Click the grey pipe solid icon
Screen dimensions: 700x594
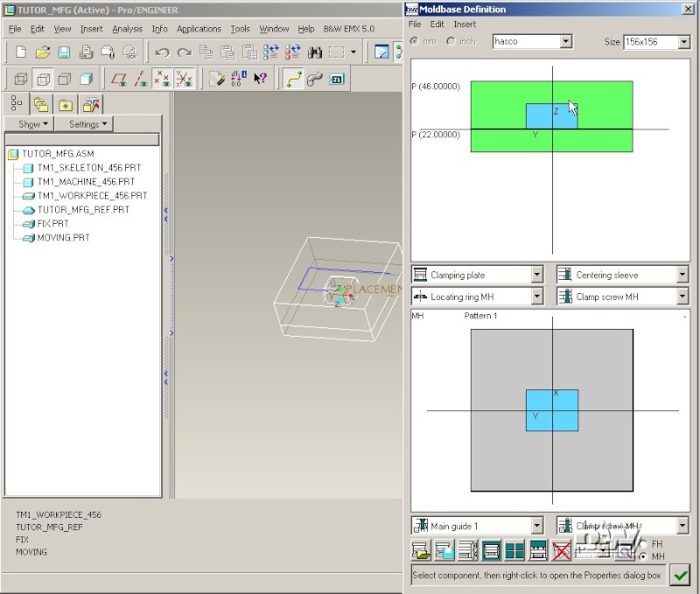coord(315,80)
